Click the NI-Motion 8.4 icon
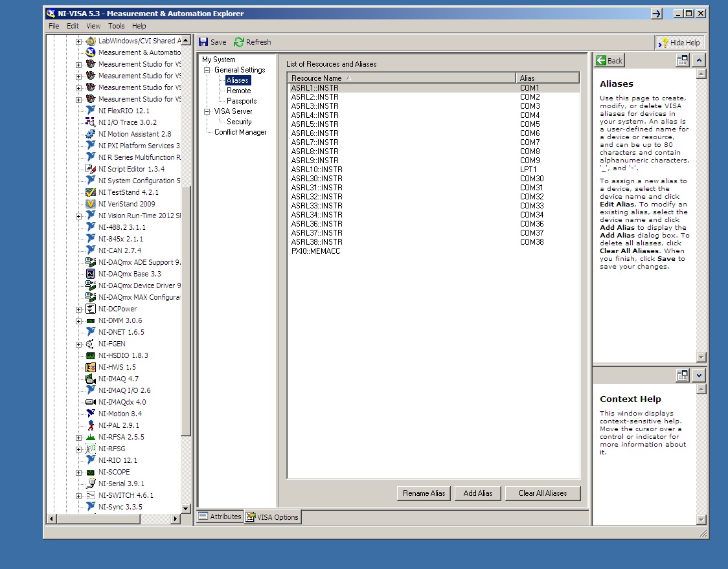The image size is (728, 569). coord(91,414)
